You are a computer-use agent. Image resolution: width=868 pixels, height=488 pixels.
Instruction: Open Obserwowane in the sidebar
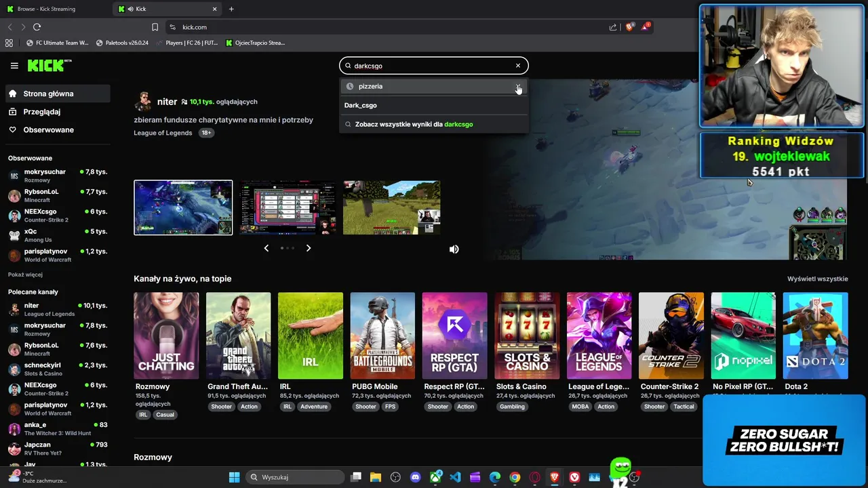tap(57, 129)
